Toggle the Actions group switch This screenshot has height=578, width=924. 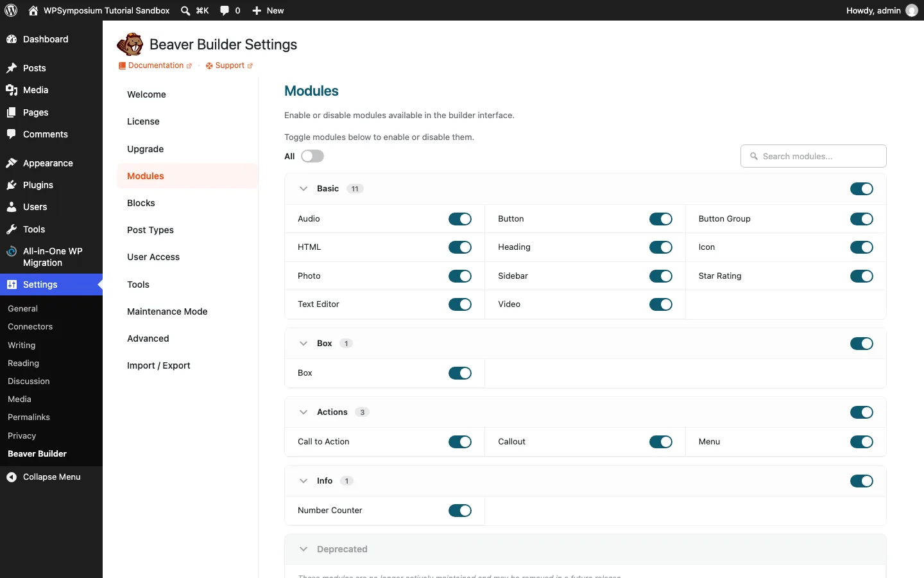click(862, 412)
